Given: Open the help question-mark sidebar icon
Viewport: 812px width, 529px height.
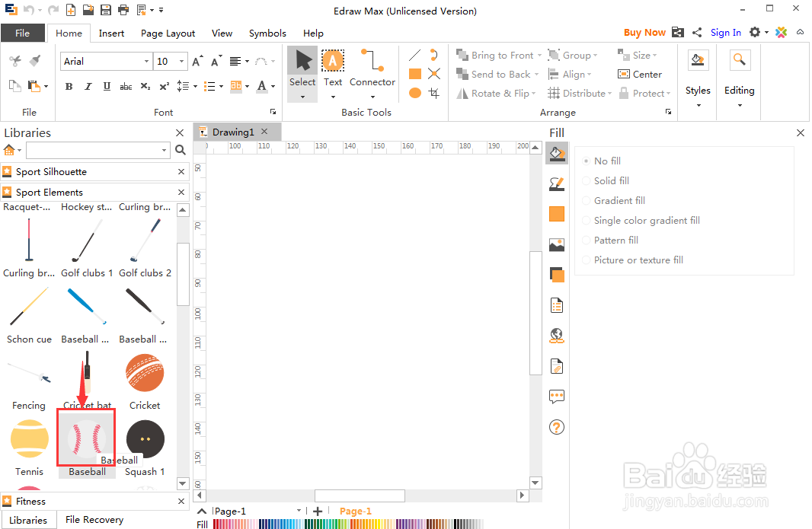Looking at the screenshot, I should (557, 427).
